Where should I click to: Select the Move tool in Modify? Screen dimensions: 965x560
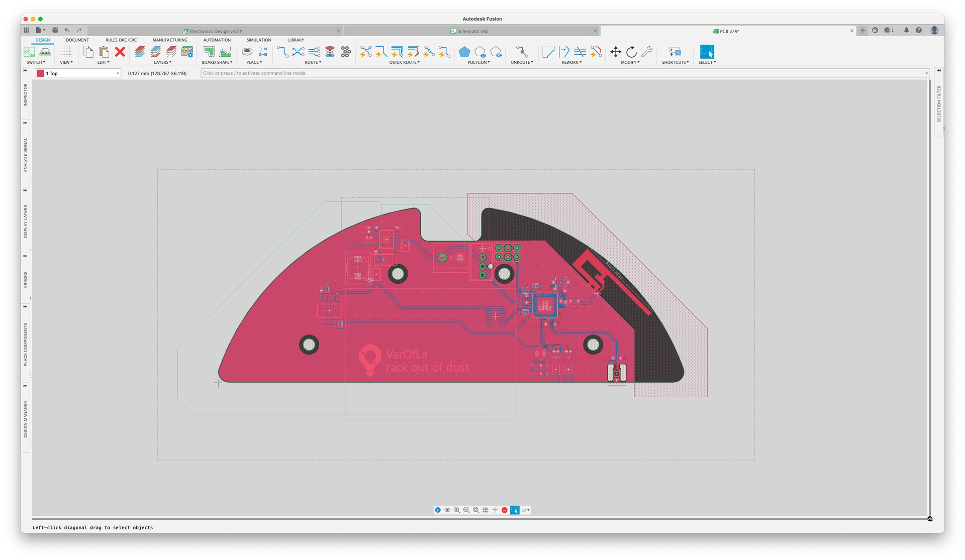616,52
